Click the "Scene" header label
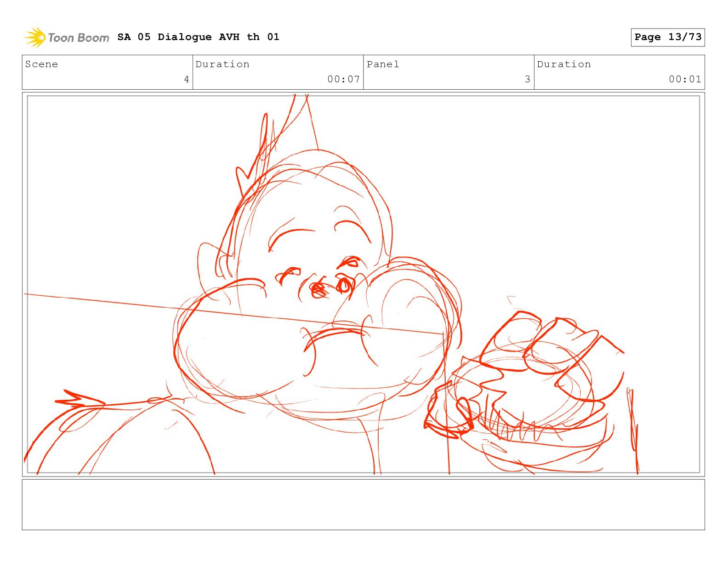 (x=41, y=64)
